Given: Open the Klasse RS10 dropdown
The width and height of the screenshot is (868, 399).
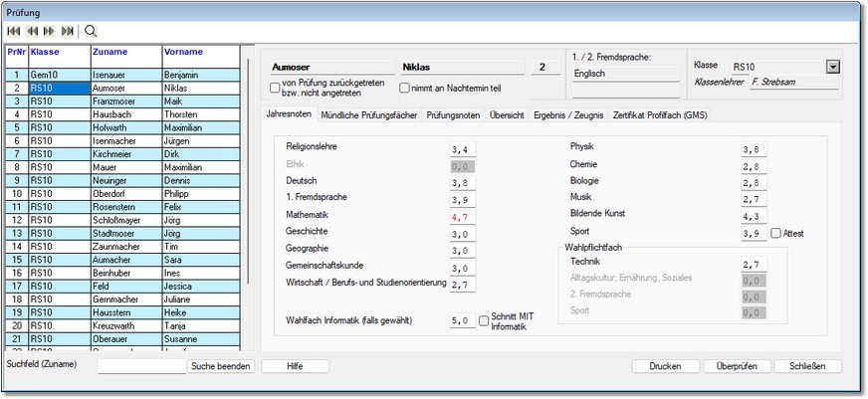Looking at the screenshot, I should [832, 67].
